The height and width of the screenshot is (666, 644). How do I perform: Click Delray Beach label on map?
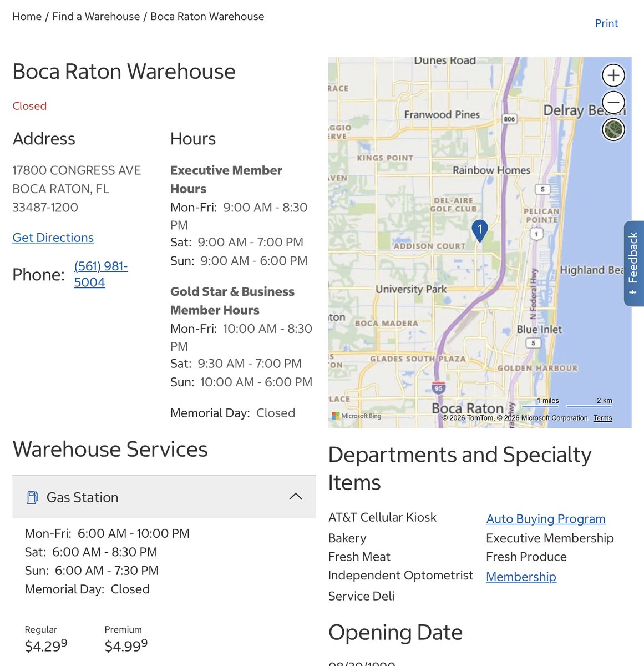[x=584, y=110]
